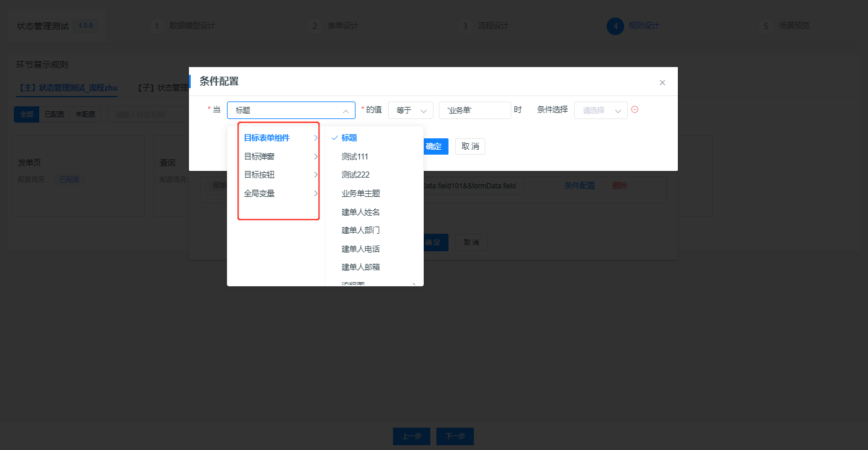Pick 建单人邮箱 from the list
This screenshot has width=868, height=450.
pyautogui.click(x=374, y=267)
